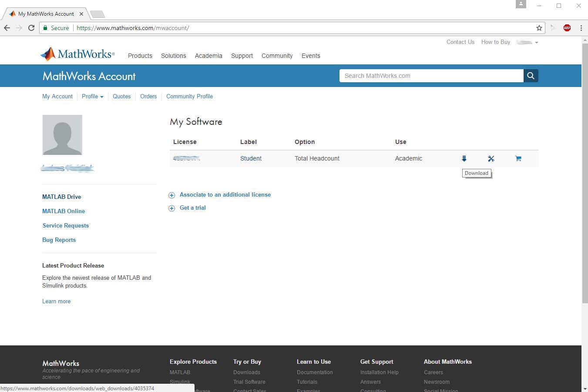Click footer Documentation link
The height and width of the screenshot is (392, 588).
pyautogui.click(x=315, y=372)
